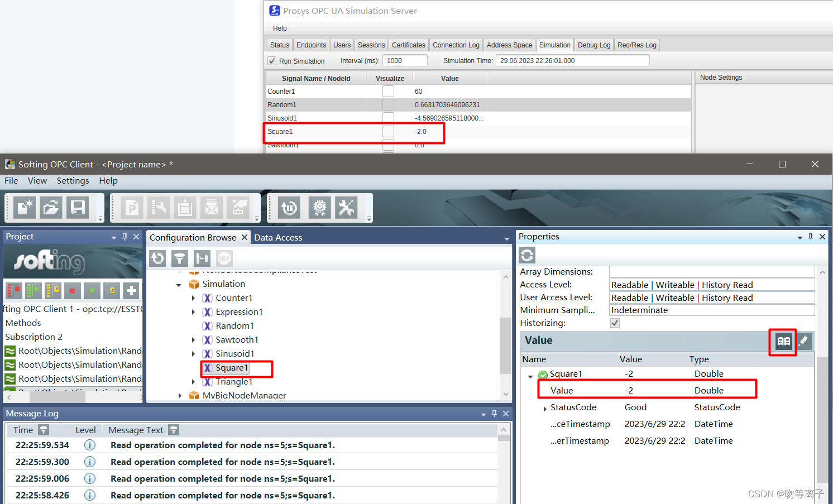Close the Configuration Browse tab
Screen dimensions: 833x504
pos(244,237)
